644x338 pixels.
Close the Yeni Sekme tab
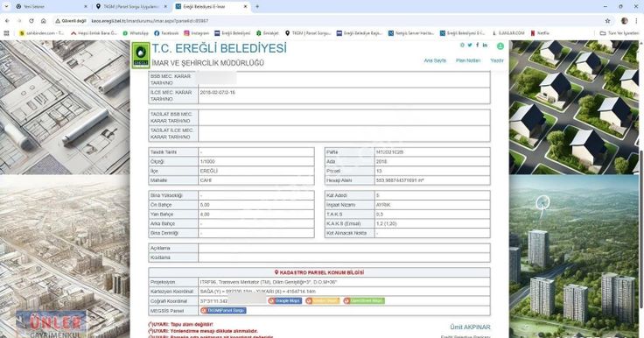coord(86,7)
